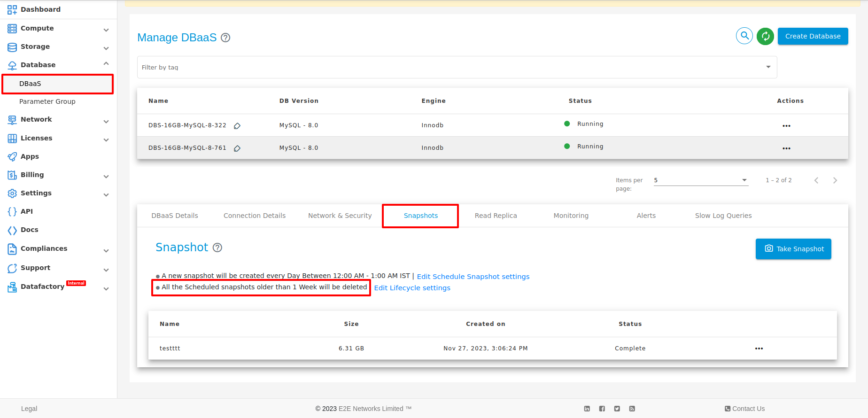Click the green refresh icon
This screenshot has width=868, height=418.
765,36
